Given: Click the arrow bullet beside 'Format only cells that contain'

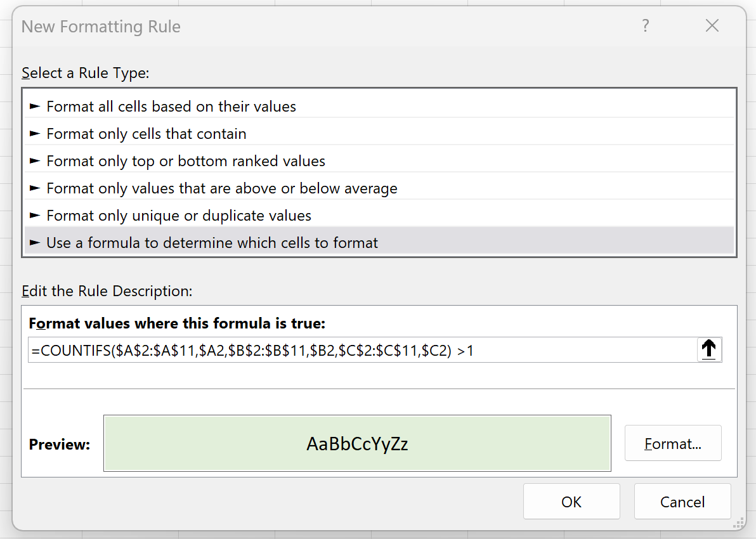Looking at the screenshot, I should tap(35, 134).
